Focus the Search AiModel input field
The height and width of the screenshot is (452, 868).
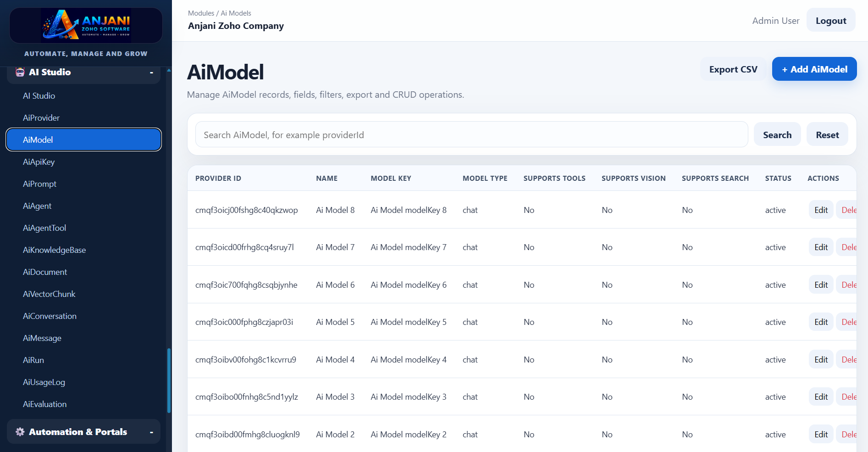(x=471, y=134)
